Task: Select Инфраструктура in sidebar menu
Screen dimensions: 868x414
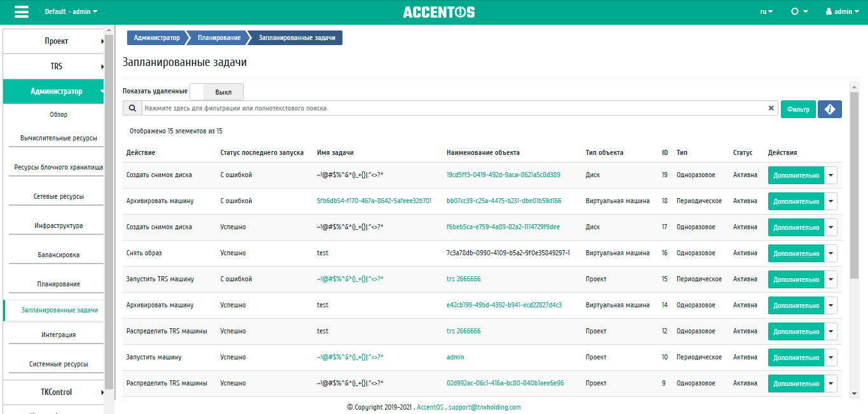Action: (58, 226)
